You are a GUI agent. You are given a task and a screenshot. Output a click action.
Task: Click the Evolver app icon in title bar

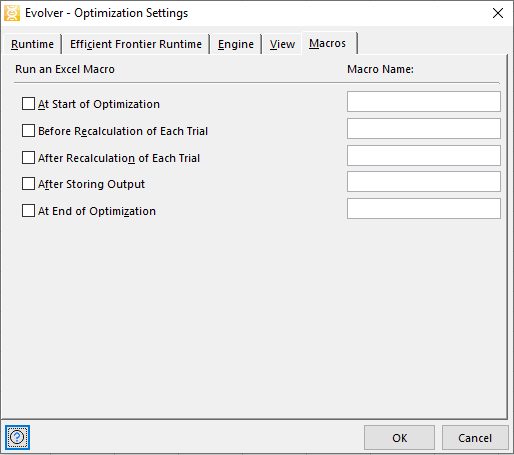click(12, 13)
